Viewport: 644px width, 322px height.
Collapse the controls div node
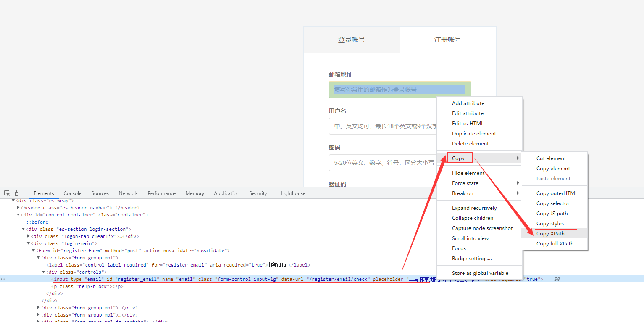[x=43, y=272]
